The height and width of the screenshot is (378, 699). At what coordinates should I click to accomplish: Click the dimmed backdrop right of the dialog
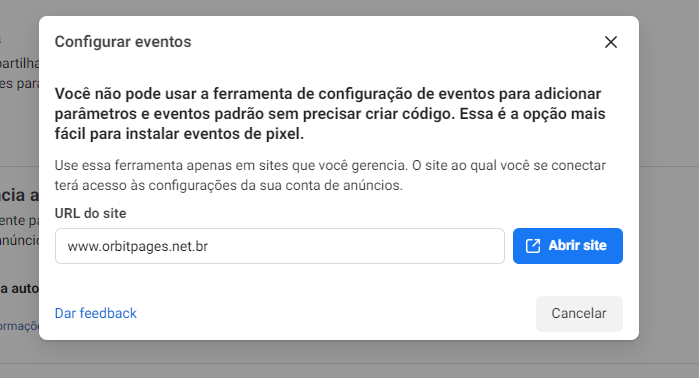point(669,178)
